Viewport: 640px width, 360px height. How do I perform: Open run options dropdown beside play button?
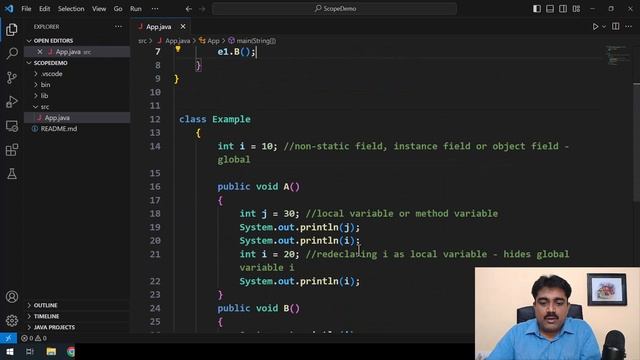[x=604, y=27]
